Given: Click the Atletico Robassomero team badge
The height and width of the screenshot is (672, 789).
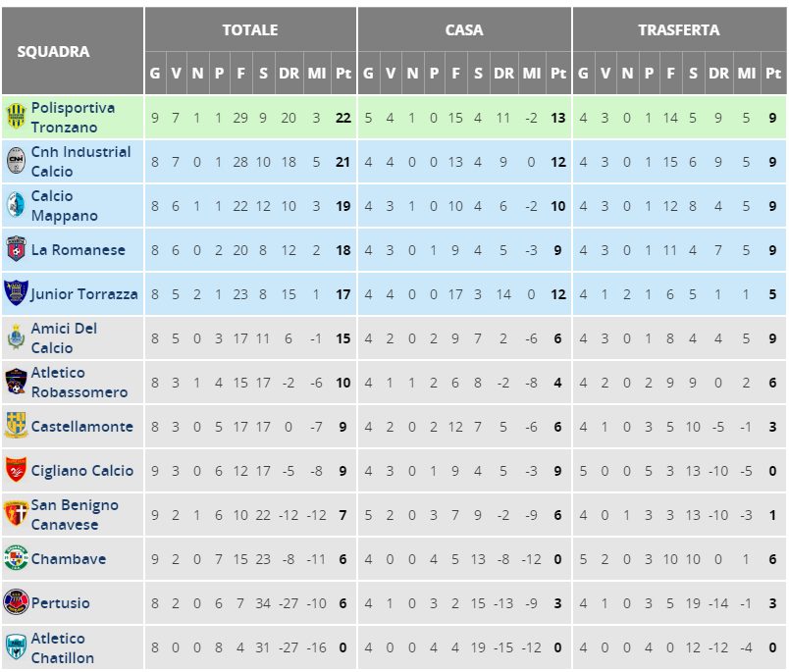Looking at the screenshot, I should (x=16, y=382).
